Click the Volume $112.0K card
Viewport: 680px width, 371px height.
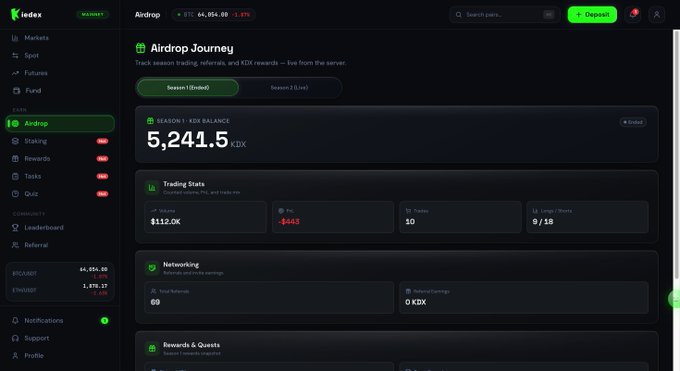(206, 217)
